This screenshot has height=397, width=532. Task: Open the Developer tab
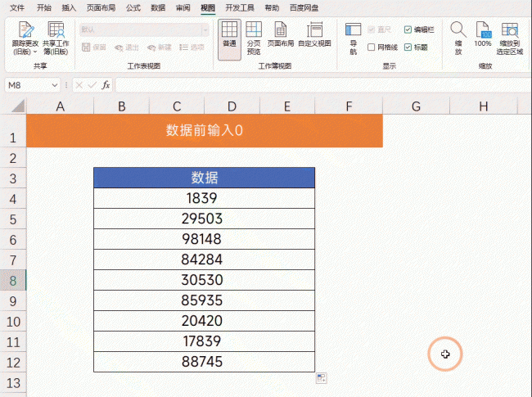point(240,8)
